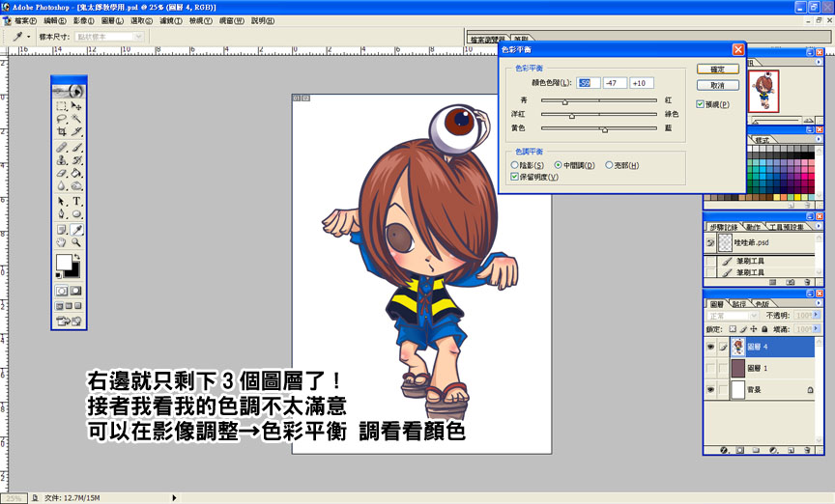Show 圖層 1 layer visibility
The width and height of the screenshot is (835, 504).
click(x=710, y=368)
